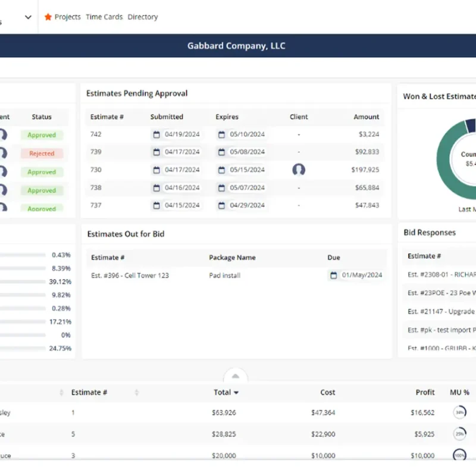Click calendar icon beside 04/15/2024 submitted date

pos(156,205)
